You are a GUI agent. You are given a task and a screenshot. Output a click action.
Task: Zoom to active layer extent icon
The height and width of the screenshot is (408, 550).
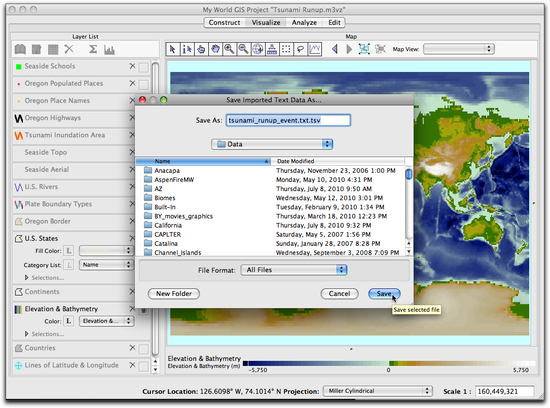[x=364, y=49]
